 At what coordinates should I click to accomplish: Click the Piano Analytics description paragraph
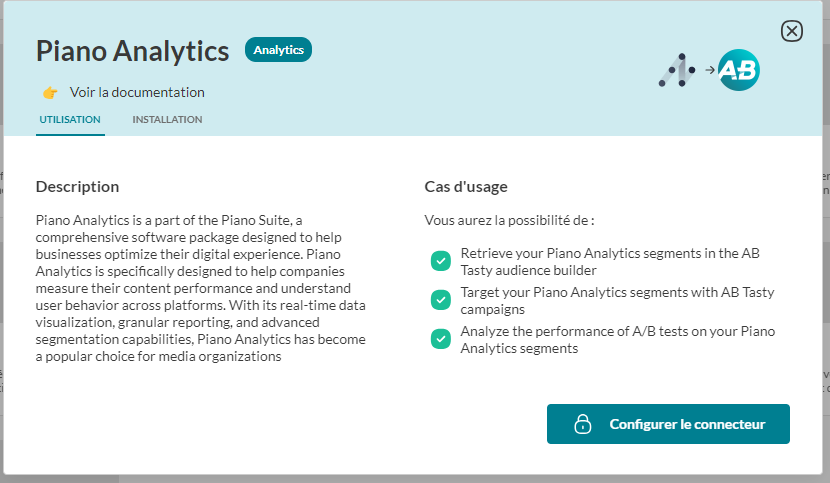coord(201,288)
